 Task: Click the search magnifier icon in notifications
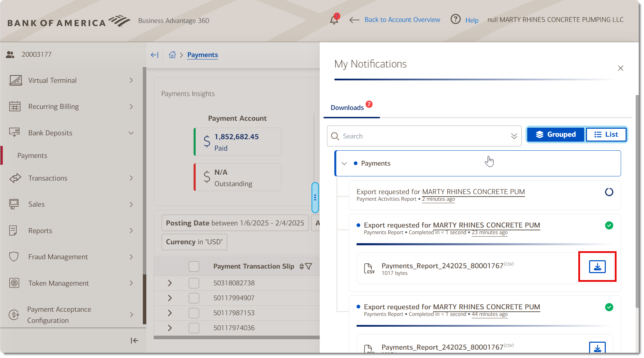[x=335, y=136]
